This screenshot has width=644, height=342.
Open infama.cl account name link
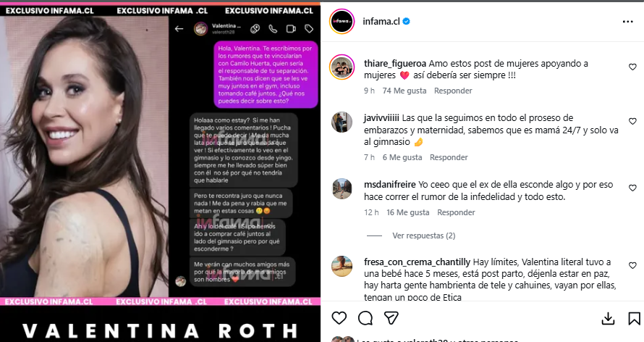tap(381, 22)
